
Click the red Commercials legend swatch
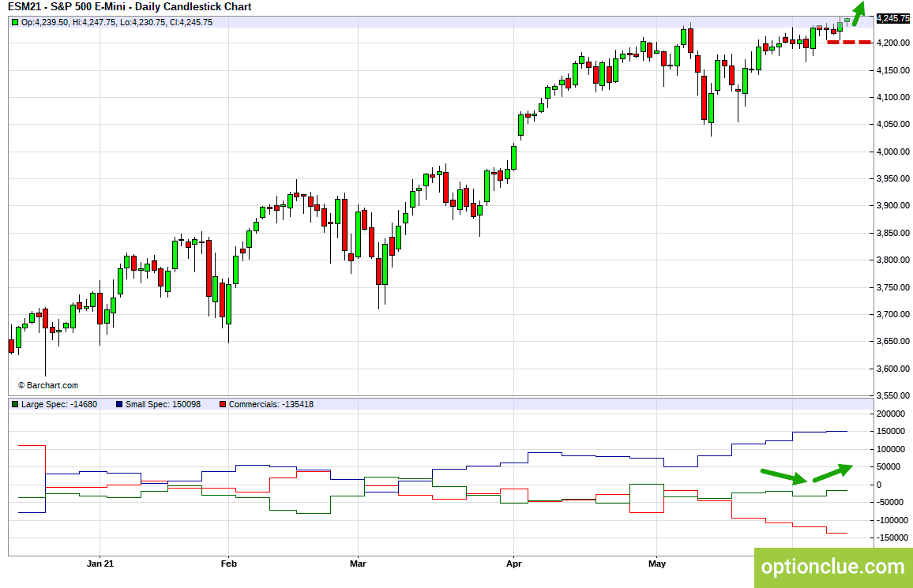223,404
